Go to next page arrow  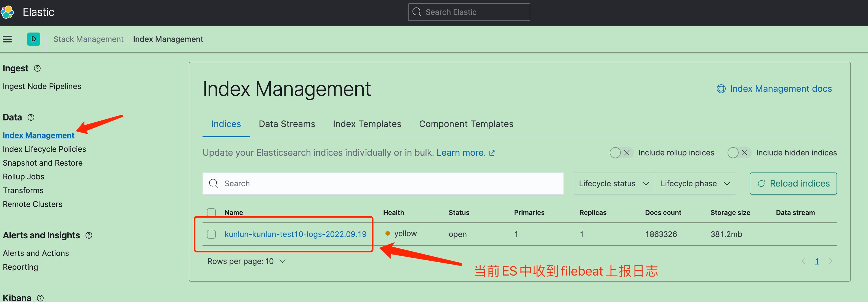tap(830, 261)
